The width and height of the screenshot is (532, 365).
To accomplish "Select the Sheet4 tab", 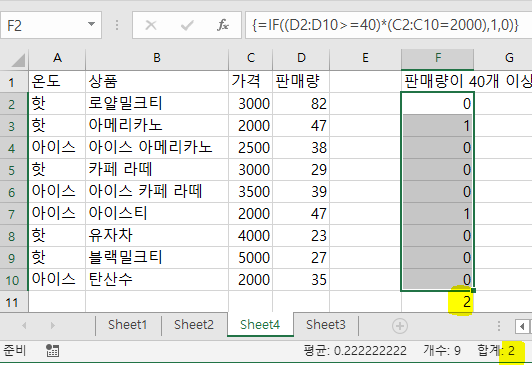I will click(x=260, y=325).
